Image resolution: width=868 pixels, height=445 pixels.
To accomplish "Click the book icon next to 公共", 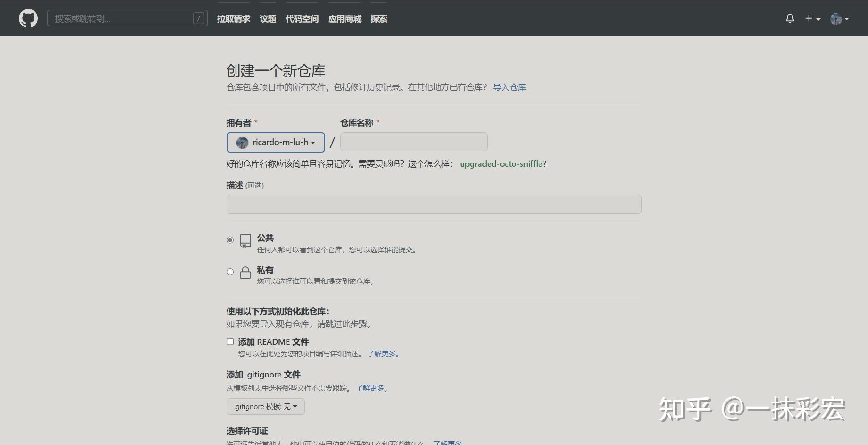I will (x=245, y=240).
